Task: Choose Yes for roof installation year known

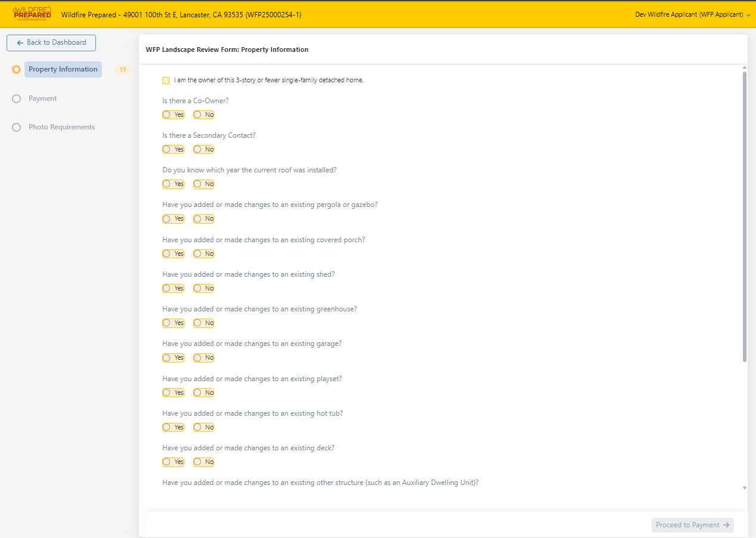Action: [x=167, y=184]
